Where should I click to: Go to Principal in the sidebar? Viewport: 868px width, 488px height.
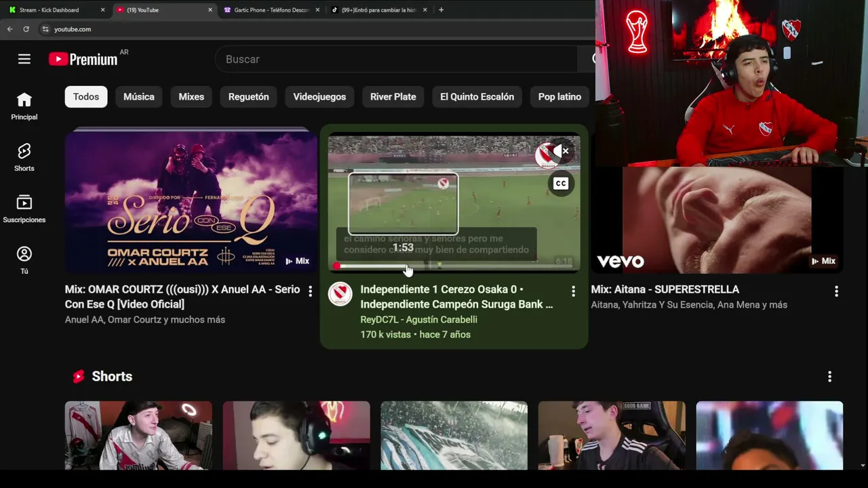tap(24, 106)
